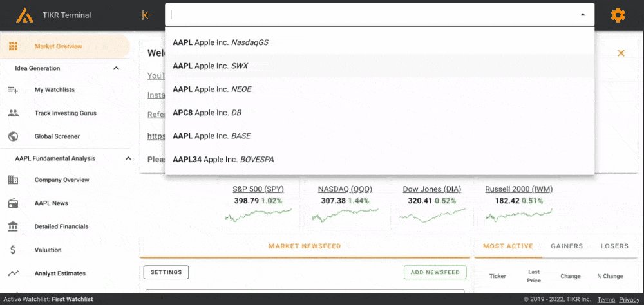The width and height of the screenshot is (644, 305).
Task: Collapse the Idea Generation section chevron
Action: pyautogui.click(x=116, y=68)
